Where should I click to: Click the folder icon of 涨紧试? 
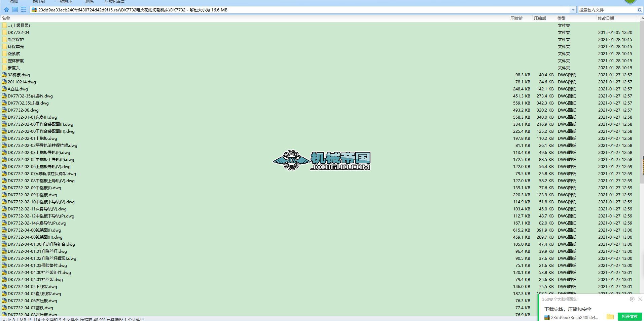point(4,54)
